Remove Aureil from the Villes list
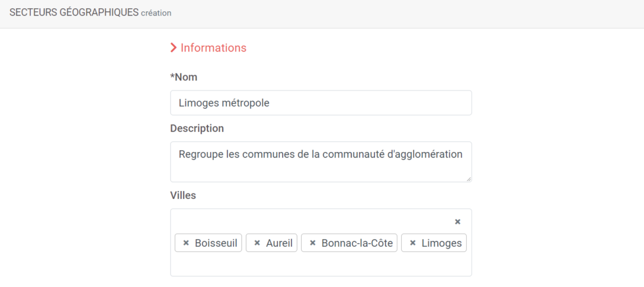 point(257,243)
